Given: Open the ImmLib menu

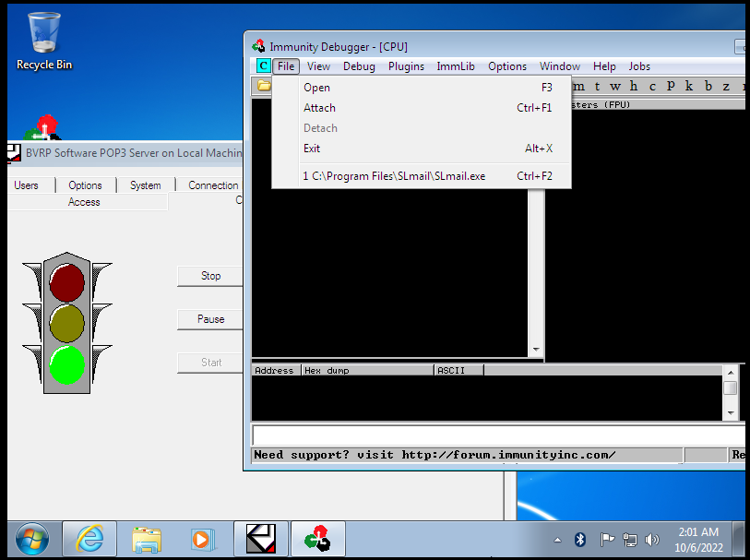Looking at the screenshot, I should (456, 66).
